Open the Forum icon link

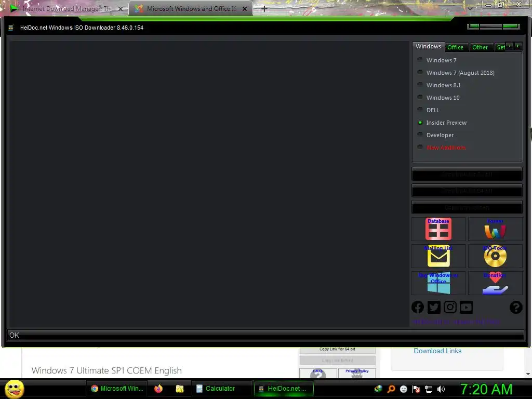[x=495, y=229]
